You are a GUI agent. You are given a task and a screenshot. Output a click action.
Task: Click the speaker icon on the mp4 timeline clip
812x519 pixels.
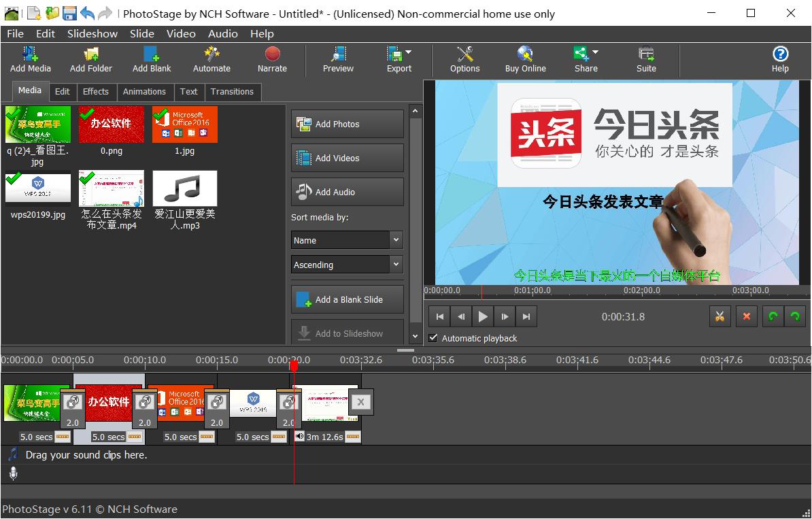(x=299, y=437)
